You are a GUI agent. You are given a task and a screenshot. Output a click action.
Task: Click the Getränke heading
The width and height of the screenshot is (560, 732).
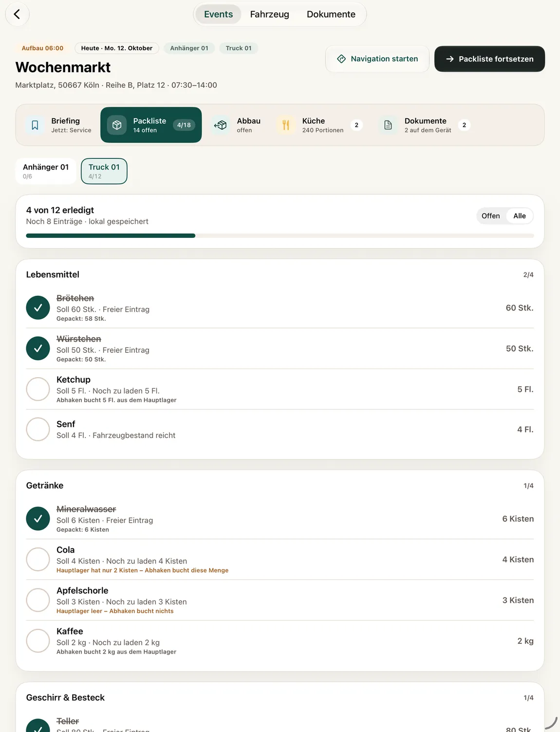coord(45,485)
